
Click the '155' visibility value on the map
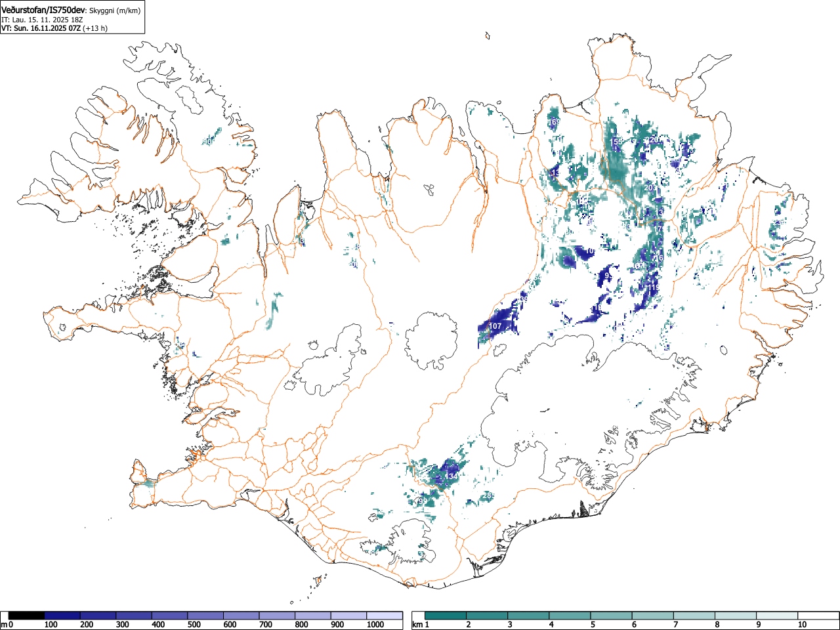[x=617, y=142]
